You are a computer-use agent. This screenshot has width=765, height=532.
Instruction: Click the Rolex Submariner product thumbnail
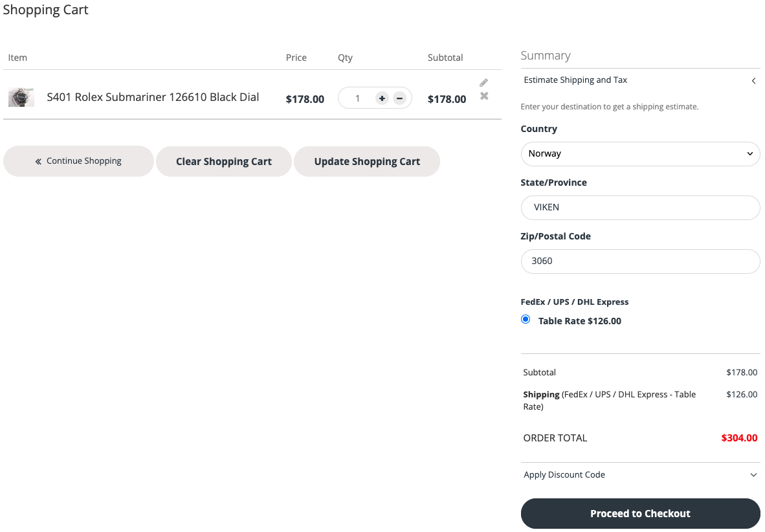(x=21, y=98)
